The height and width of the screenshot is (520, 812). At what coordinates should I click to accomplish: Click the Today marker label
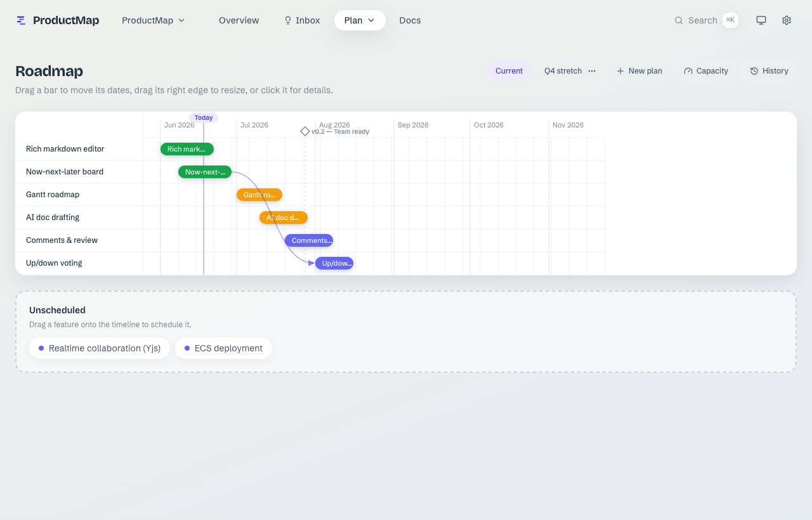point(204,118)
